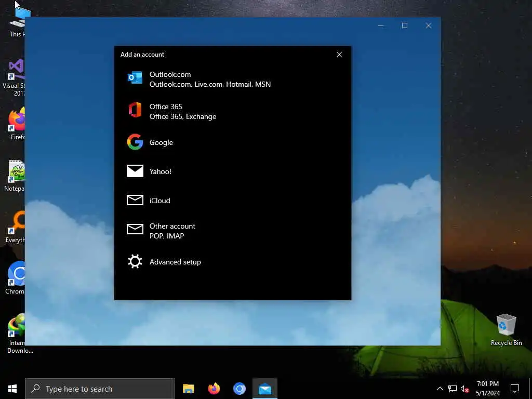
Task: Select the Visual Studio 2017 desktop shortcut
Action: [x=14, y=78]
